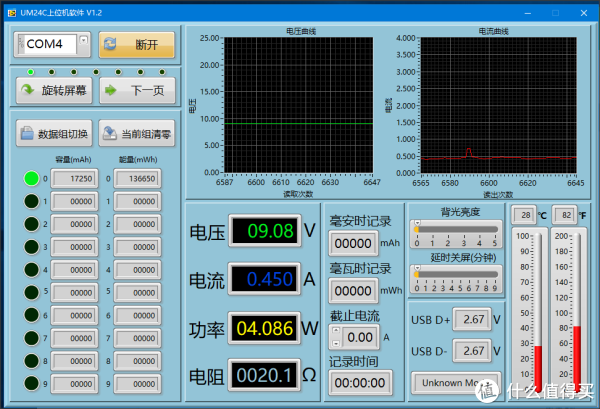
Task: Click the 82 Fahrenheit temperature value
Action: [564, 215]
